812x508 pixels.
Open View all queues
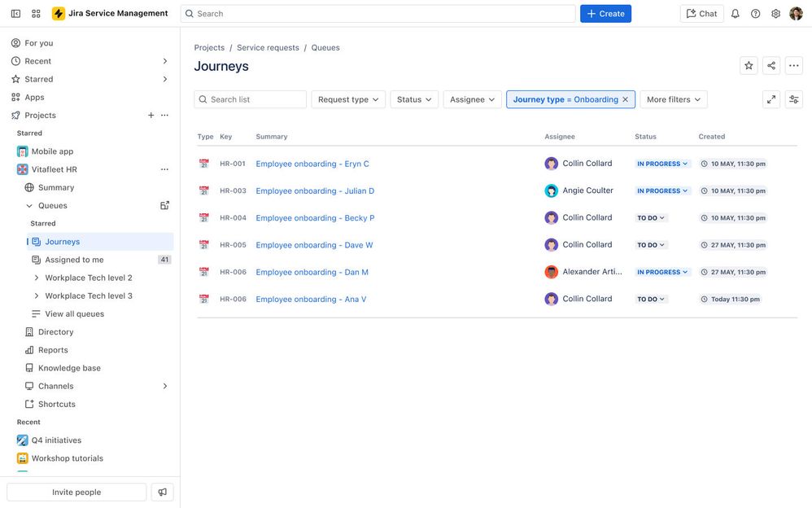coord(74,314)
